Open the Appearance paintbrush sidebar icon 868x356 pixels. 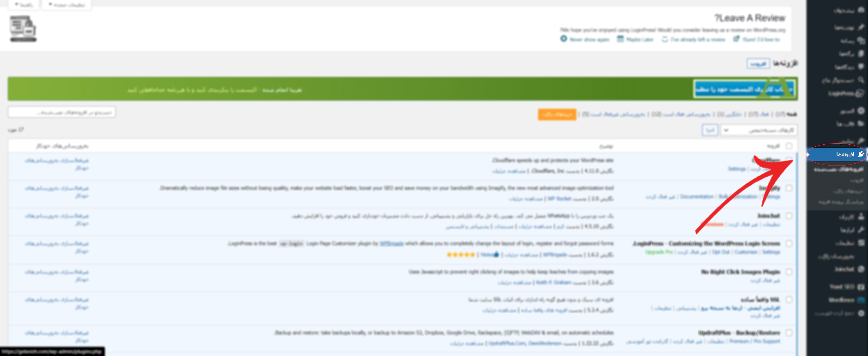(x=861, y=140)
